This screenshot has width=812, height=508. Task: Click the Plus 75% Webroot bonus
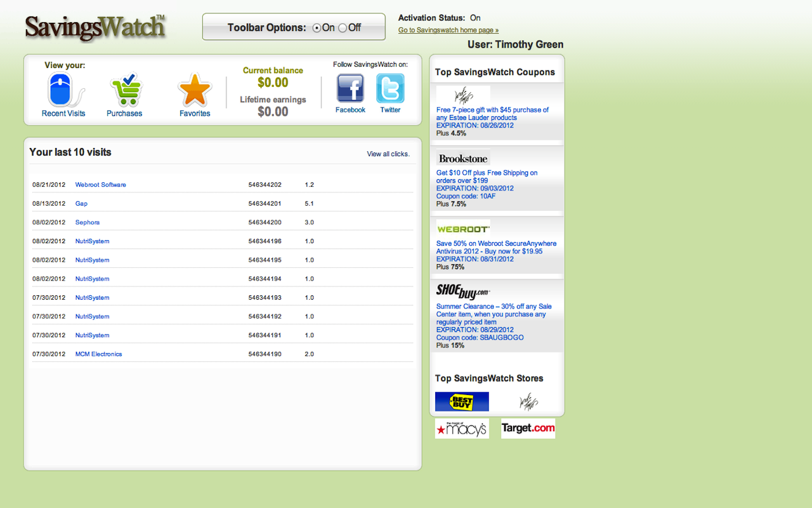450,267
